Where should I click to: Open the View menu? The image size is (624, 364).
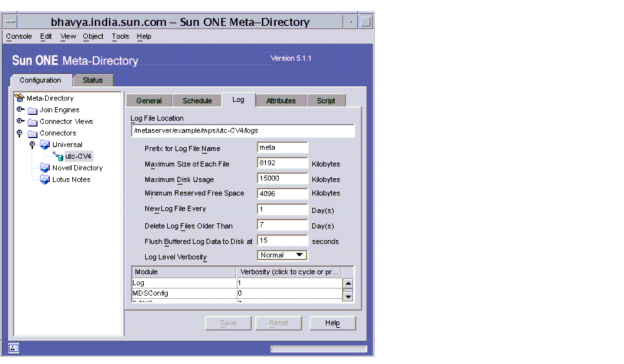[x=68, y=36]
